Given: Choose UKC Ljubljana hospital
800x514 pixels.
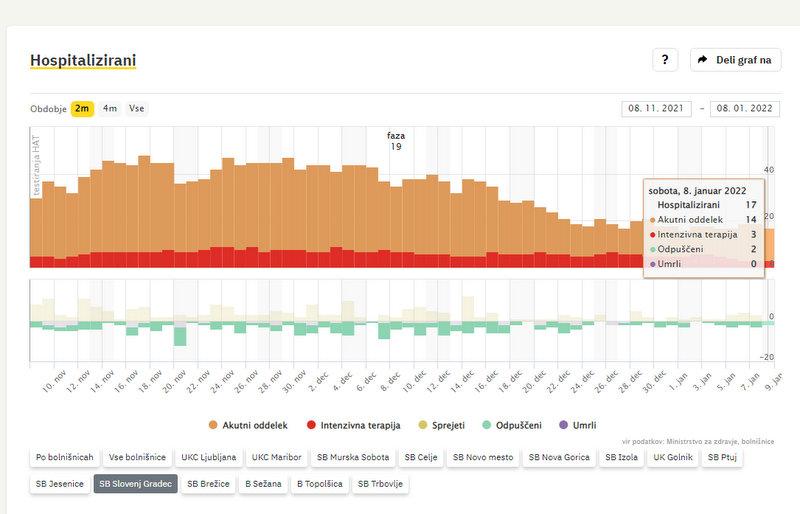Looking at the screenshot, I should click(209, 457).
